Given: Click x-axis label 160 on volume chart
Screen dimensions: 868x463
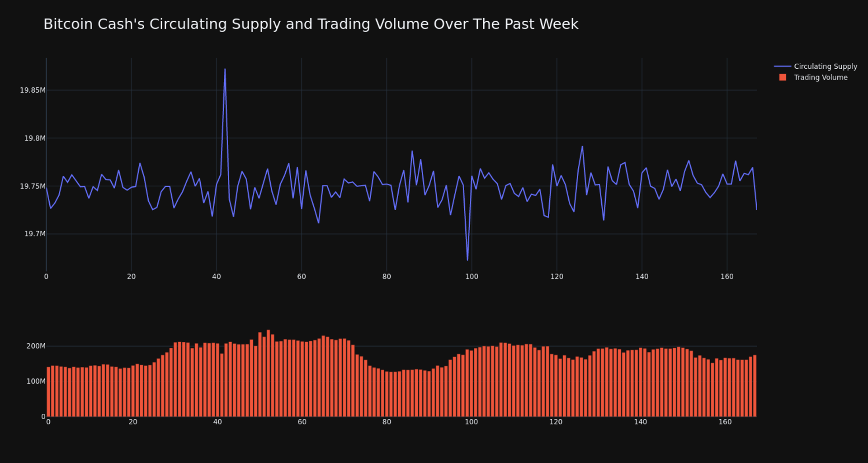Looking at the screenshot, I should (x=725, y=422).
